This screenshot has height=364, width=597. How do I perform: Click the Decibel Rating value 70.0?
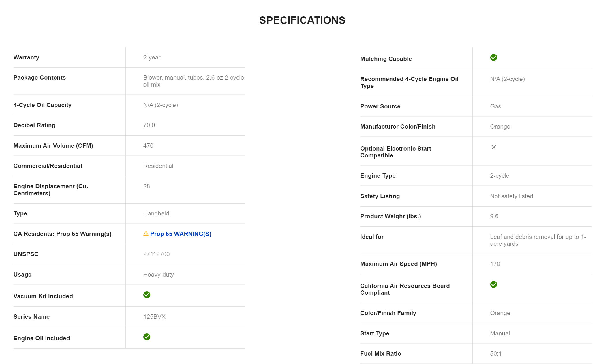click(149, 125)
